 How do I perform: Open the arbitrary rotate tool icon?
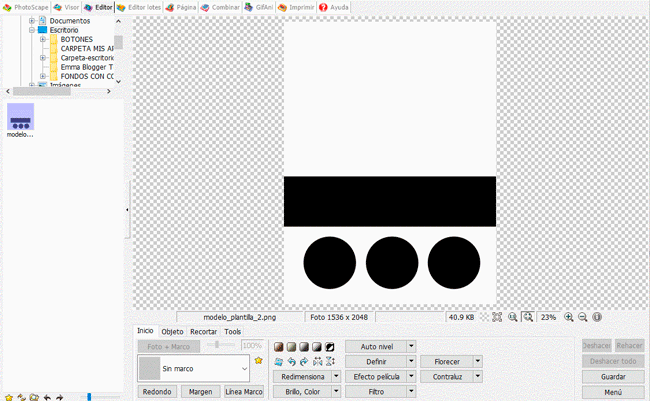coord(279,362)
